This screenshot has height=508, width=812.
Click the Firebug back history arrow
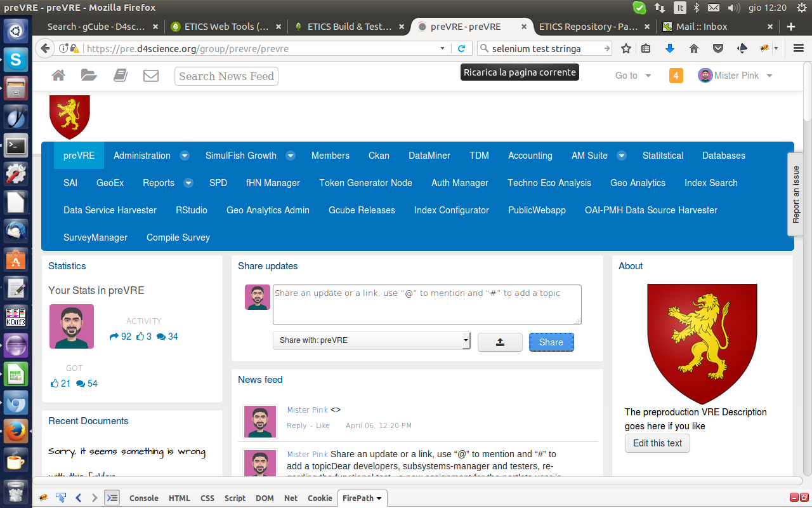(x=79, y=498)
